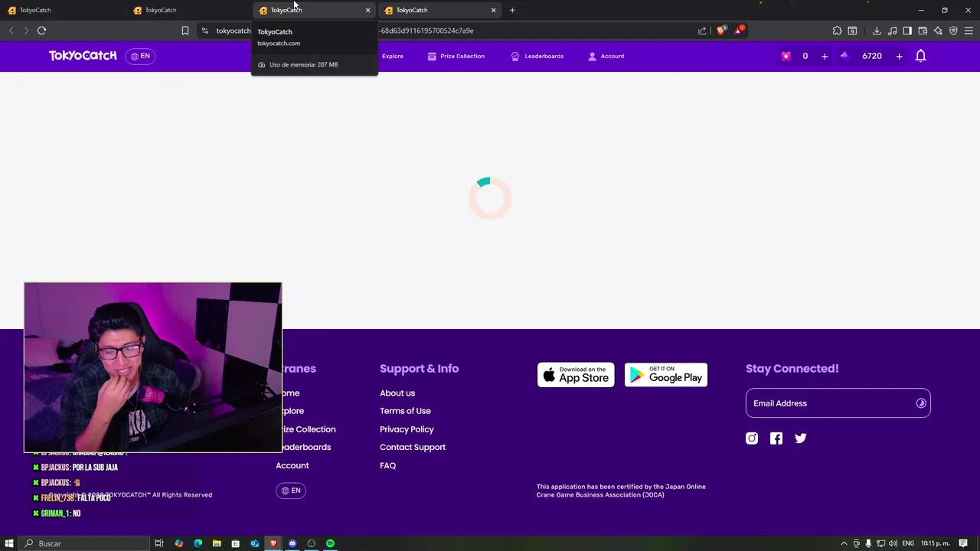This screenshot has width=980, height=551.
Task: Open the notifications bell
Action: (921, 56)
